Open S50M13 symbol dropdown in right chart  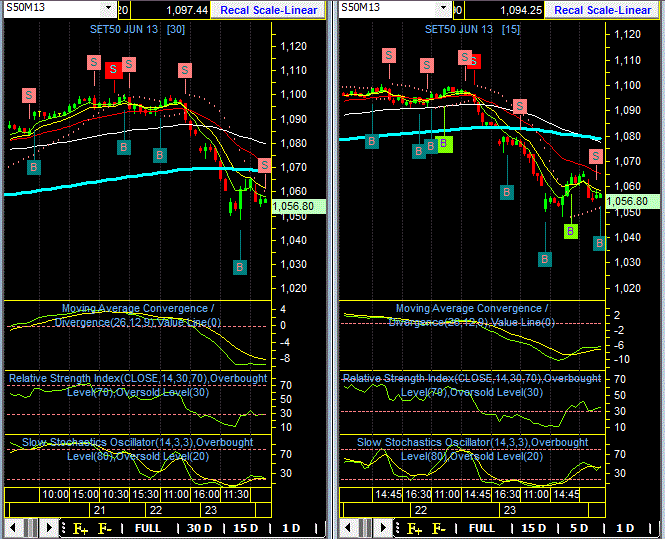(444, 8)
